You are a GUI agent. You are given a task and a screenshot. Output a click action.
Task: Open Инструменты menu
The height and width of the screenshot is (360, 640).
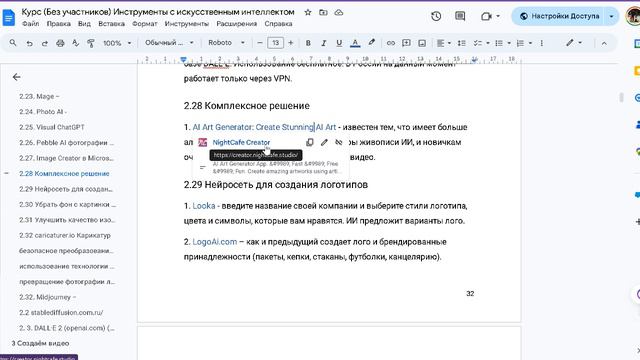pyautogui.click(x=187, y=24)
